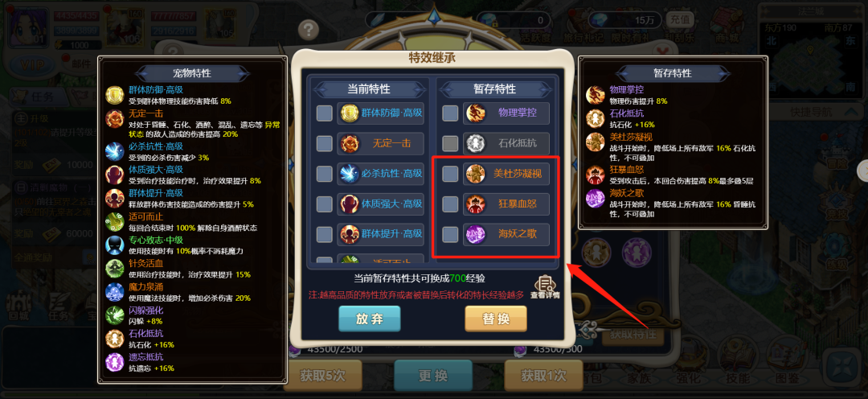Enable the checkbox for 海妖之歌
This screenshot has height=399, width=868.
point(450,234)
